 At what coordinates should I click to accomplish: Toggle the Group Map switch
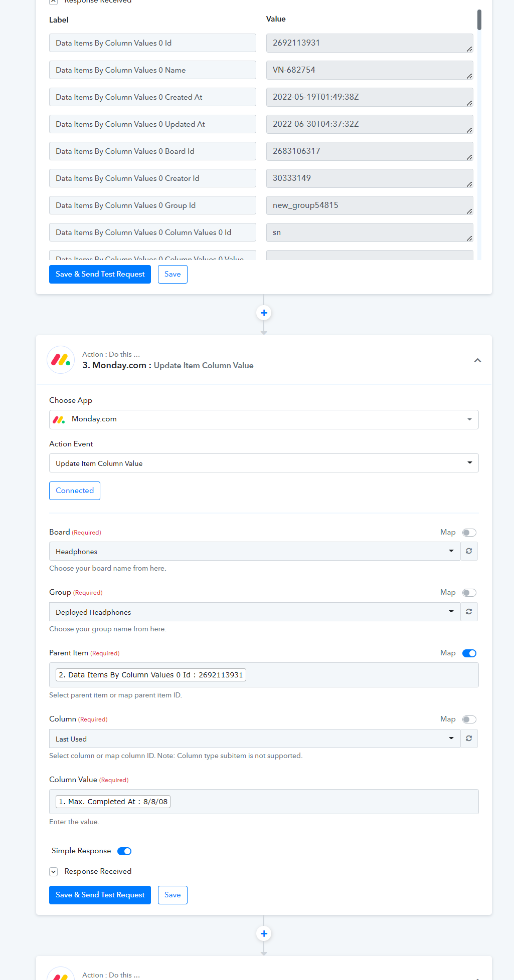click(x=469, y=593)
